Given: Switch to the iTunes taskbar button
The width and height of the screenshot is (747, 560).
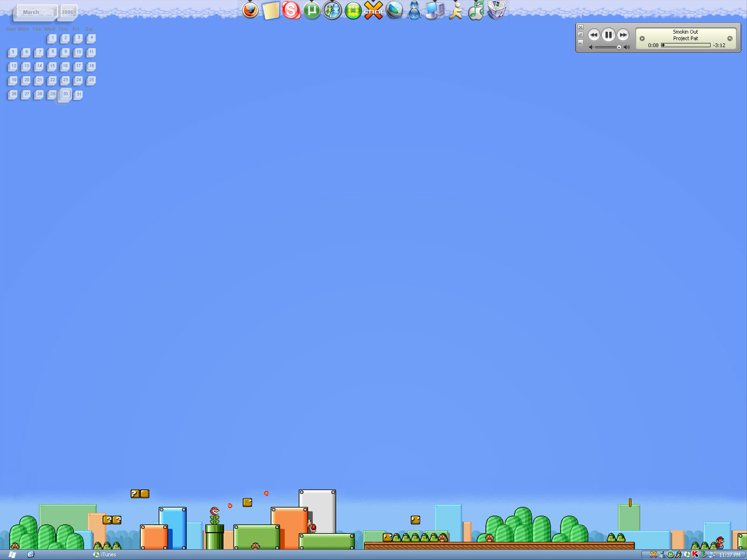Looking at the screenshot, I should point(105,555).
